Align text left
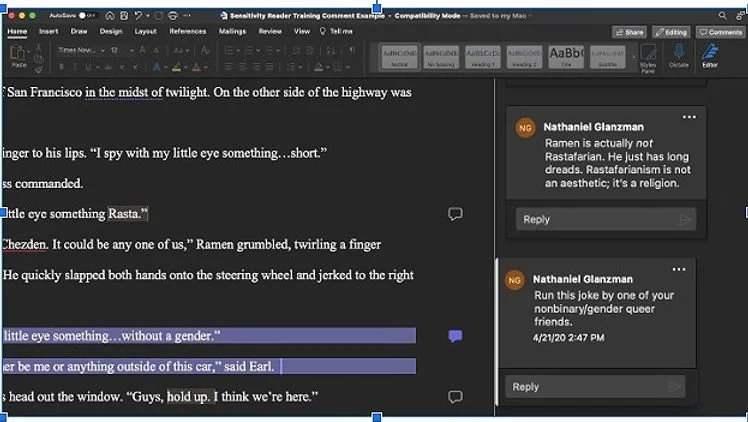 pos(229,67)
